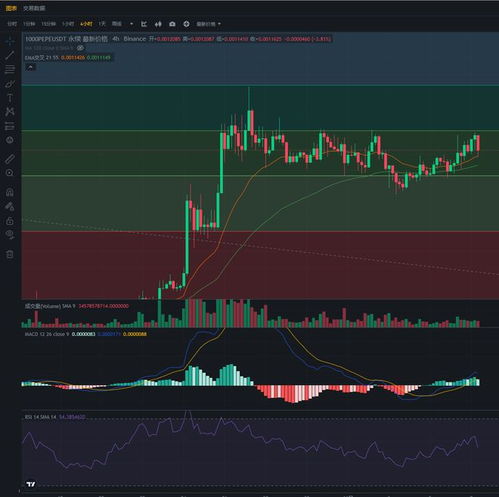Viewport: 499px width, 497px height.
Task: Take a chart snapshot with the camera
Action: (172, 24)
